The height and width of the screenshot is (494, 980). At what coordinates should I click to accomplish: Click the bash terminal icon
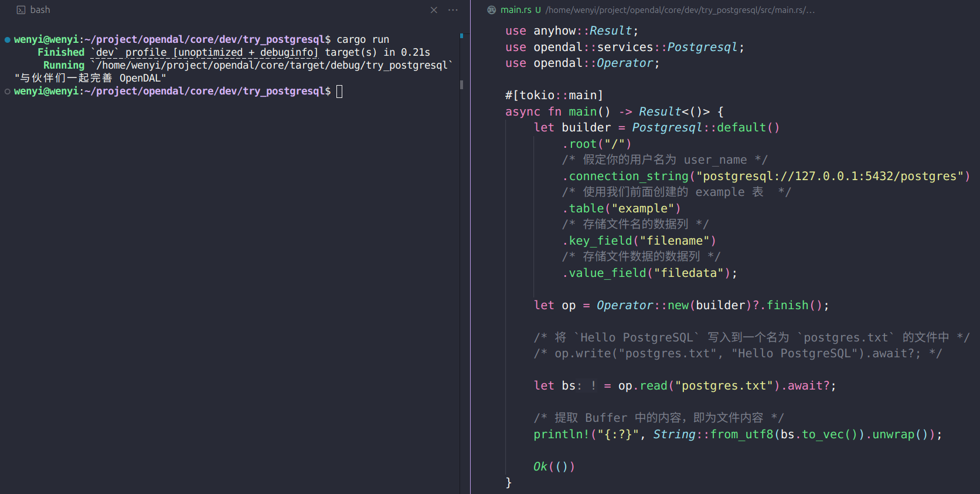(21, 10)
